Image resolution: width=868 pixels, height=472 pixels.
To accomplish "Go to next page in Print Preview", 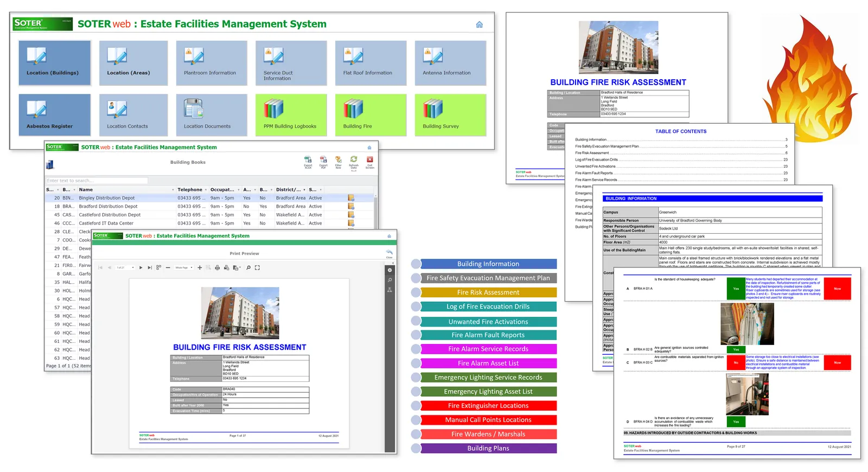I will click(x=141, y=267).
